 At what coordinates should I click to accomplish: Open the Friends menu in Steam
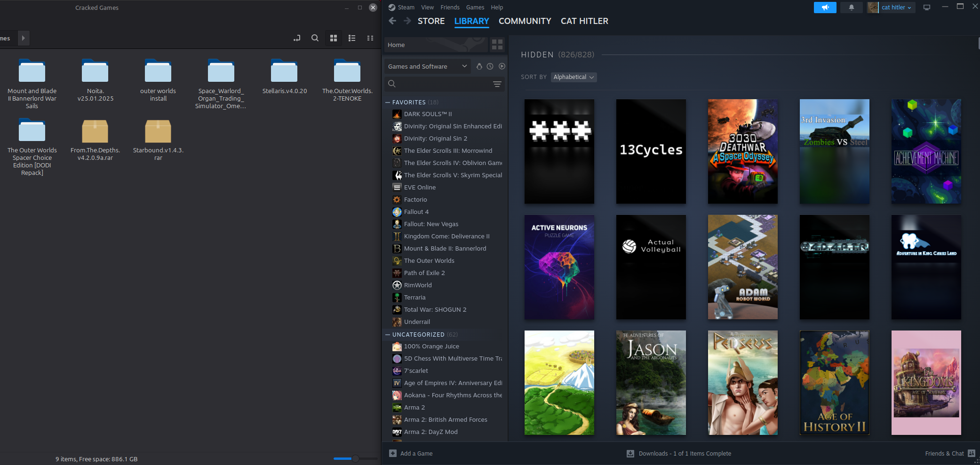pos(449,8)
